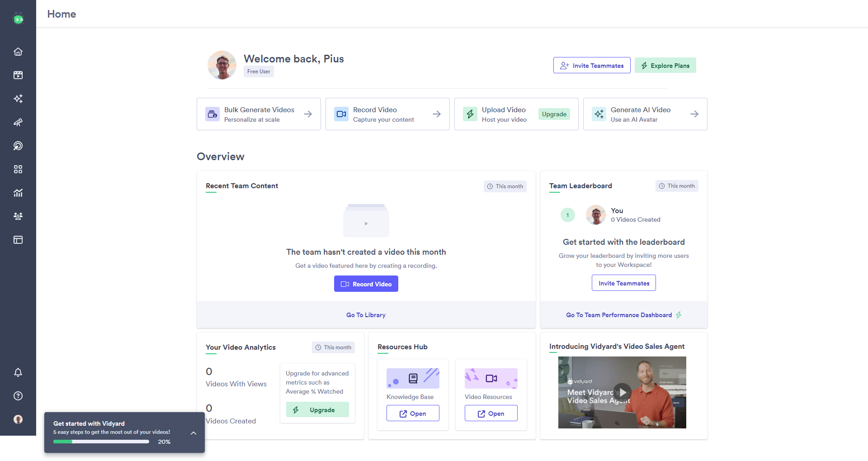Collapse the Get started with Vidyard panel
This screenshot has height=461, width=868.
point(193,433)
